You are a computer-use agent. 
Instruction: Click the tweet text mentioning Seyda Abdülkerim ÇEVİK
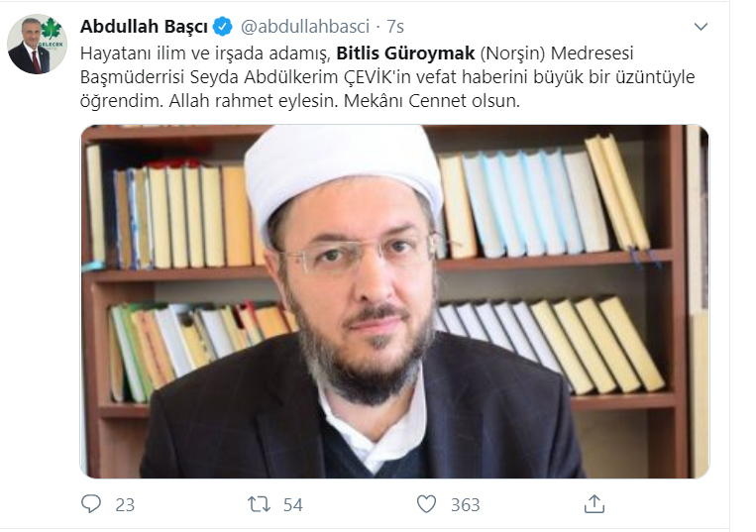(387, 77)
